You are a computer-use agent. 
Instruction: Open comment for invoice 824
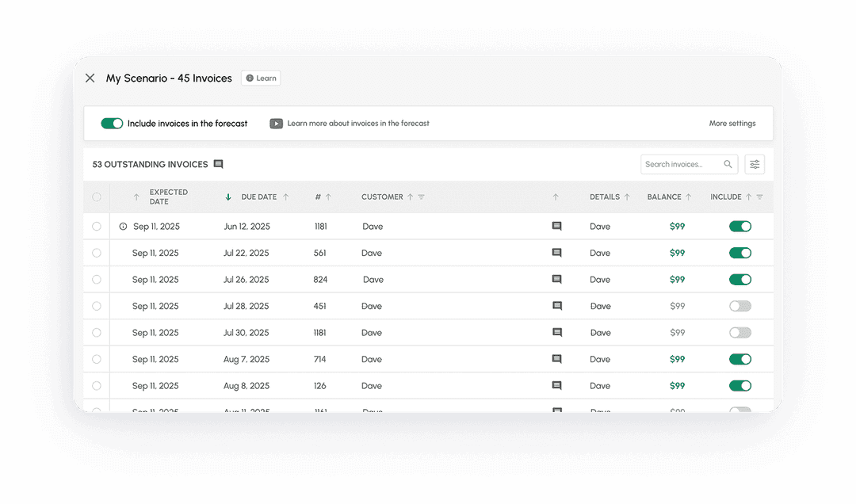pos(557,280)
